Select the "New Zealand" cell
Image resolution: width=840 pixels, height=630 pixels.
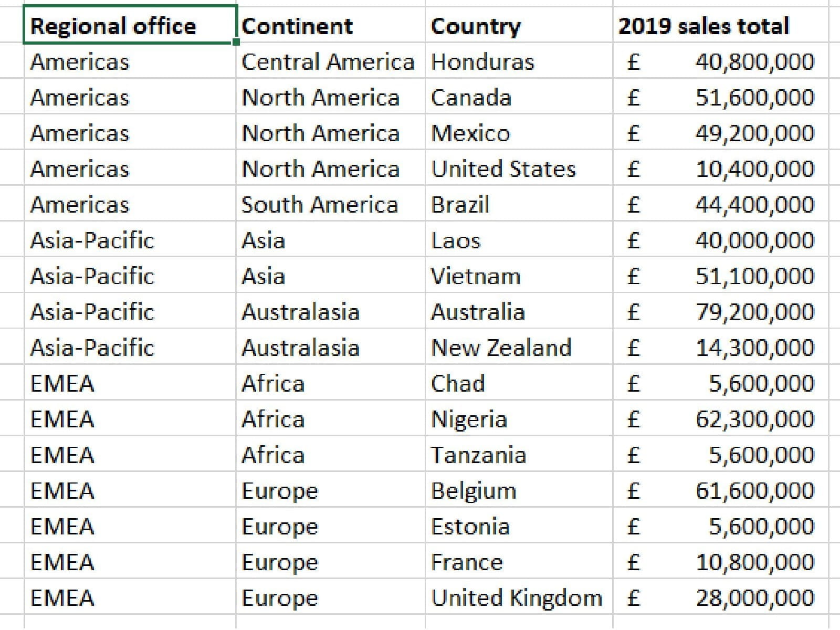501,348
